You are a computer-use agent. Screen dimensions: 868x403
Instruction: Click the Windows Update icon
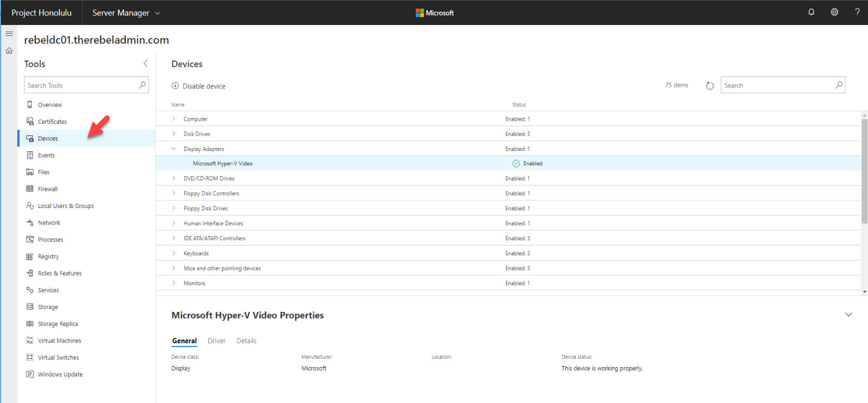point(30,374)
